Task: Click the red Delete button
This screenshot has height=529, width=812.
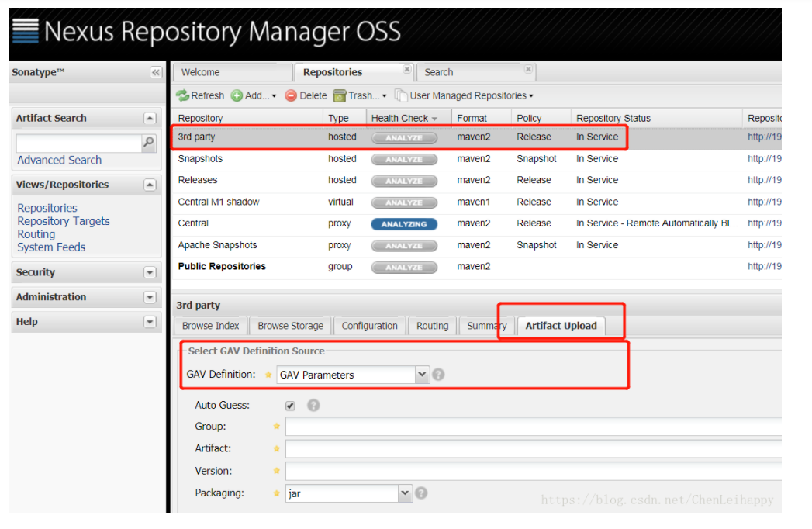Action: pyautogui.click(x=306, y=96)
